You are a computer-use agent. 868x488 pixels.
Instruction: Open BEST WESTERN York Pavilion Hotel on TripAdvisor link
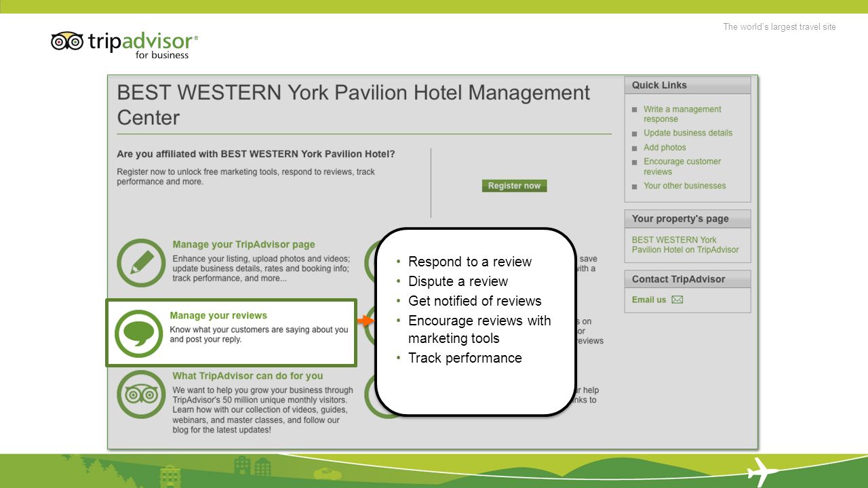tap(685, 245)
